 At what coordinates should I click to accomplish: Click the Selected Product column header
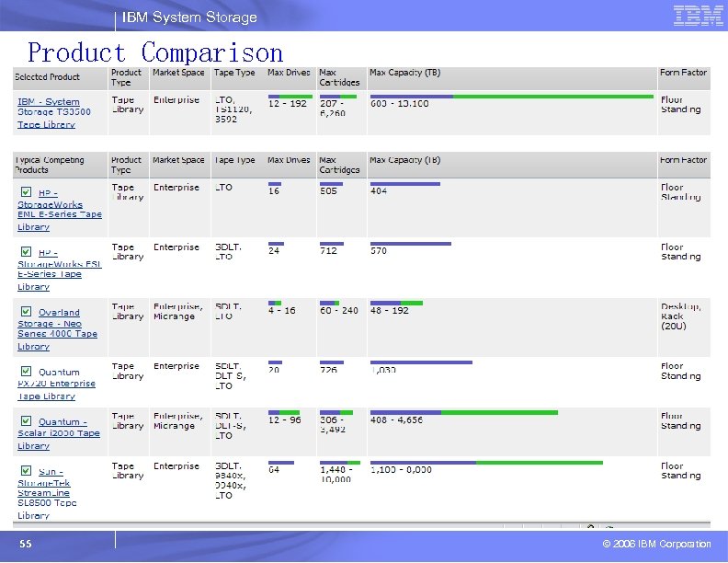pos(47,77)
